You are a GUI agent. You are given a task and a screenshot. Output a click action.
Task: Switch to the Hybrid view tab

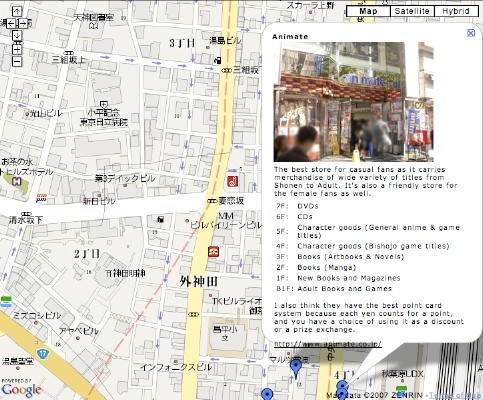click(456, 11)
